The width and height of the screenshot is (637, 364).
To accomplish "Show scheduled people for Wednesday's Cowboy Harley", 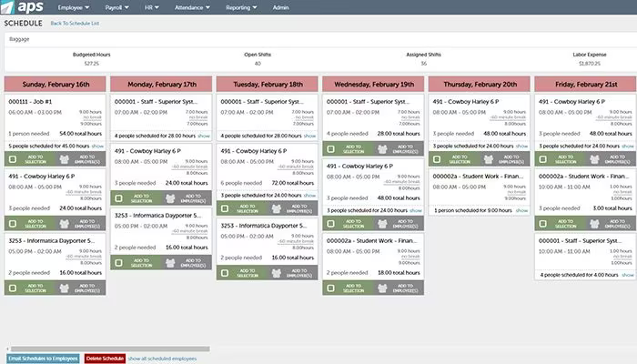I will click(x=416, y=210).
